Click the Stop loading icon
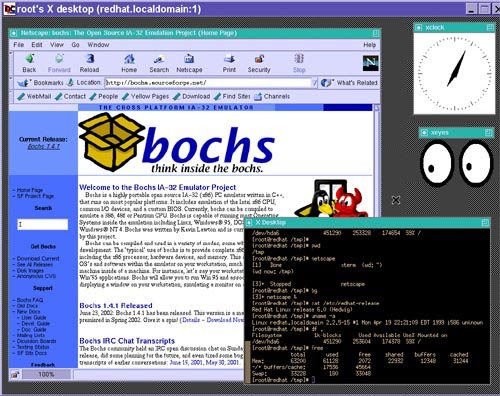Screen dimensions: 500x396 click(299, 63)
